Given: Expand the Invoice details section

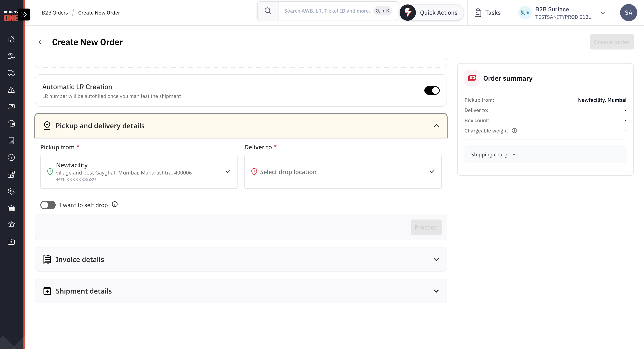Looking at the screenshot, I should (x=436, y=259).
